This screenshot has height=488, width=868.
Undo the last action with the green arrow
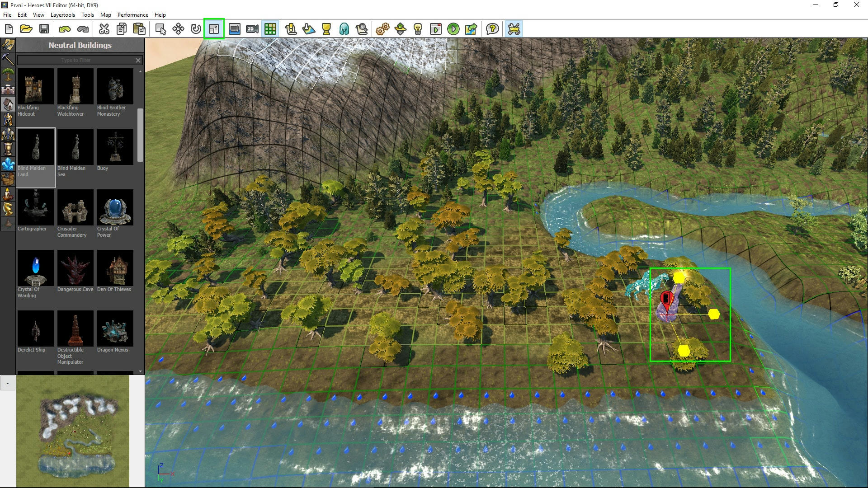(x=65, y=29)
